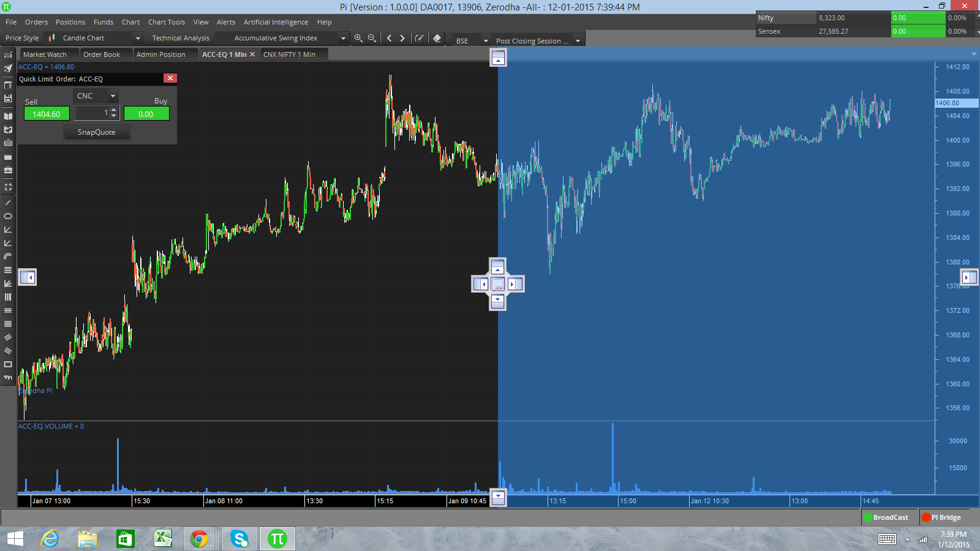Viewport: 980px width, 551px height.
Task: Open Excel from the taskbar
Action: 162,539
